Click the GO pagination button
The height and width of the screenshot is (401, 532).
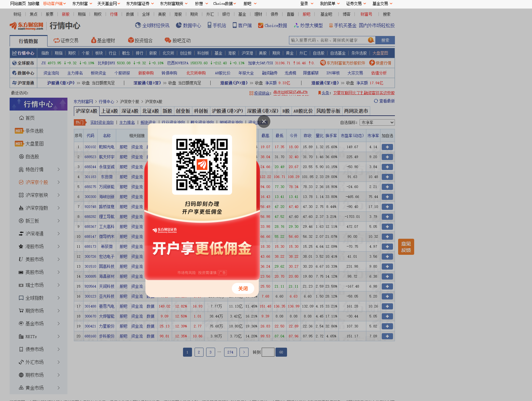(x=281, y=352)
